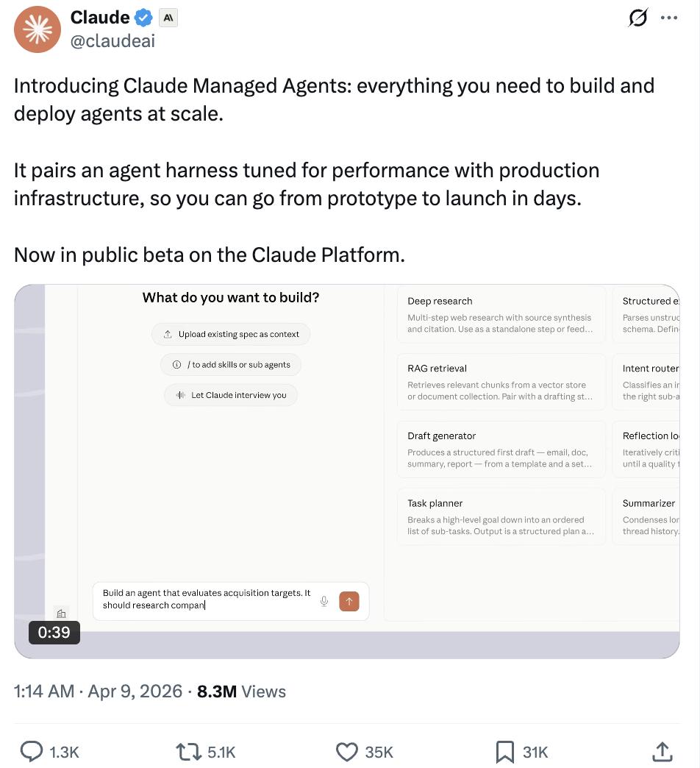Click the Let Claude interview you button
This screenshot has width=700, height=768.
point(231,395)
